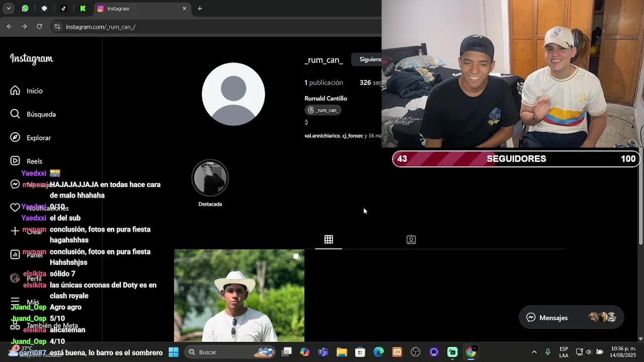Switch to the Kick pinned tab
Viewport: 644px width, 362px height.
click(x=83, y=9)
